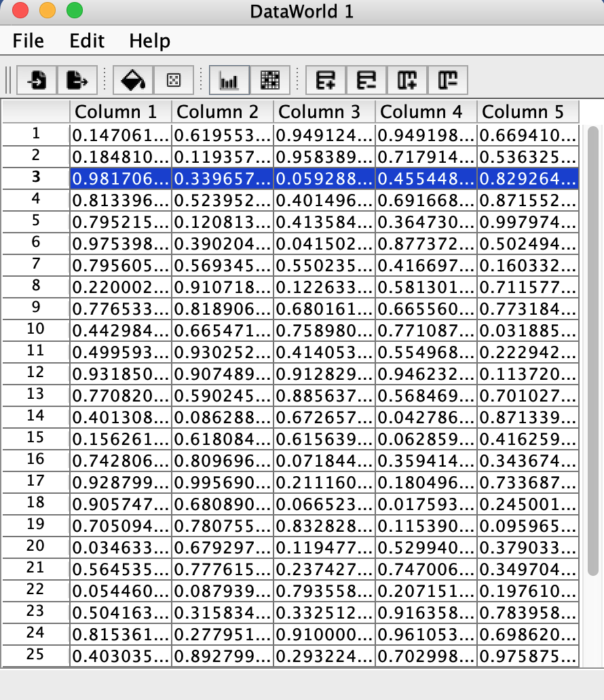Select cell 0.220002... in row 8
This screenshot has width=604, height=700.
(121, 287)
